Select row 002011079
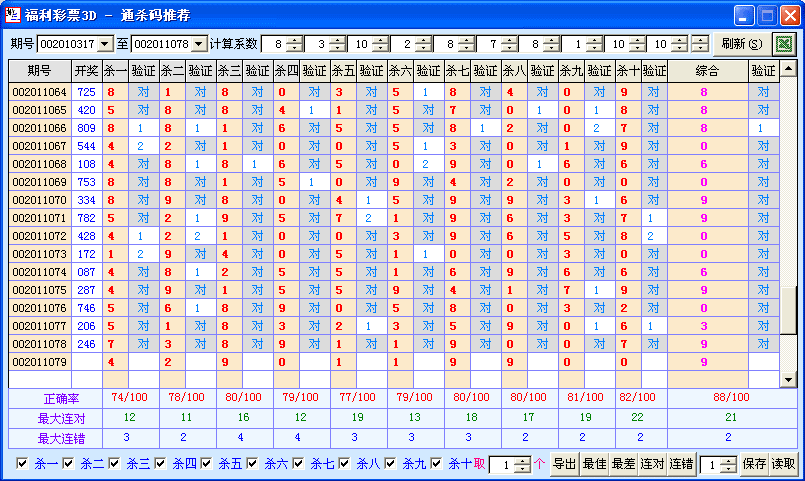The width and height of the screenshot is (805, 481). (x=394, y=362)
